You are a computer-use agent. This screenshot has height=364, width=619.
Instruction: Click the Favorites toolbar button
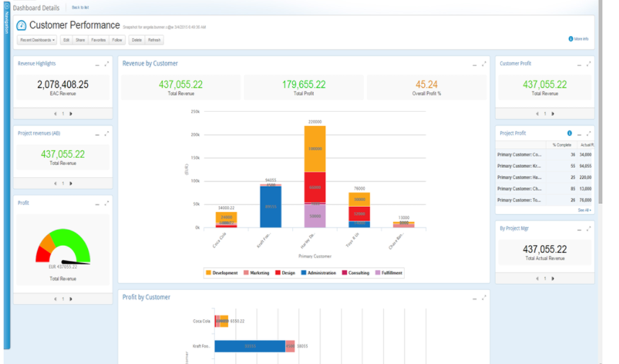tap(100, 40)
